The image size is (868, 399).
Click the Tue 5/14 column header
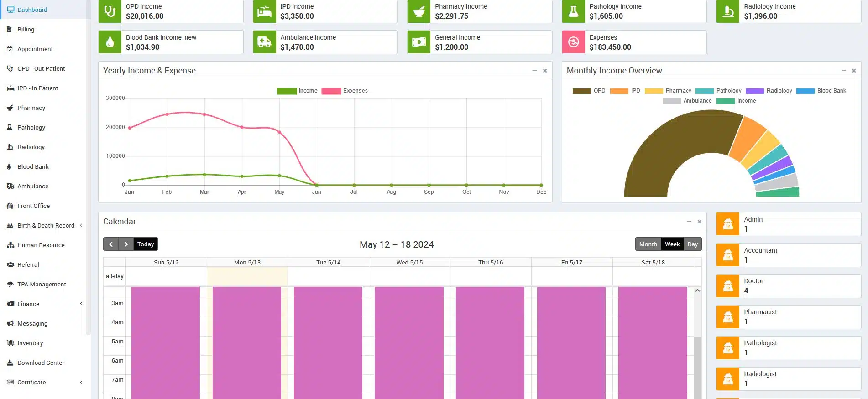point(329,262)
